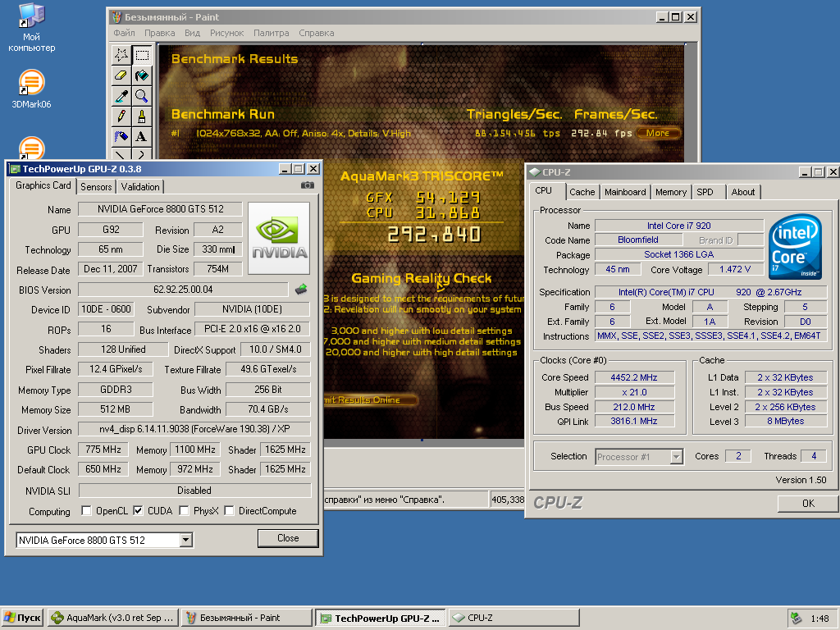Image resolution: width=840 pixels, height=630 pixels.
Task: Click the Submit Results Online button in AquaMark
Action: (371, 400)
